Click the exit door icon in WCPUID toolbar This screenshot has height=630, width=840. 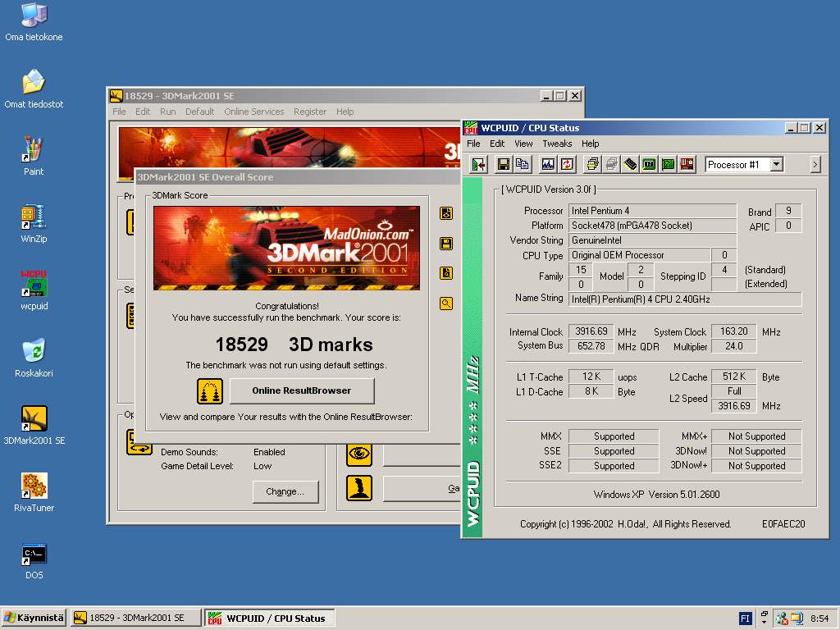478,165
